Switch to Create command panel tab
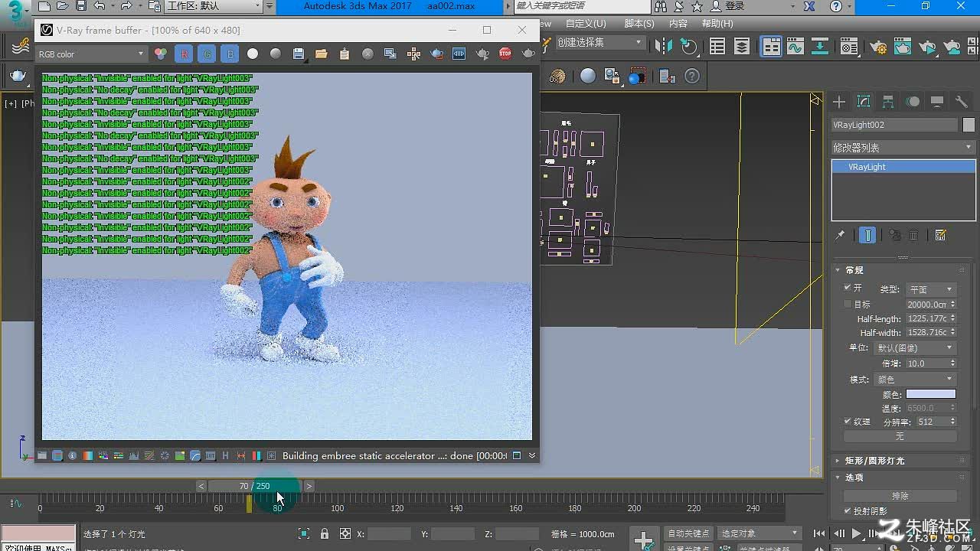The image size is (980, 551). (839, 102)
